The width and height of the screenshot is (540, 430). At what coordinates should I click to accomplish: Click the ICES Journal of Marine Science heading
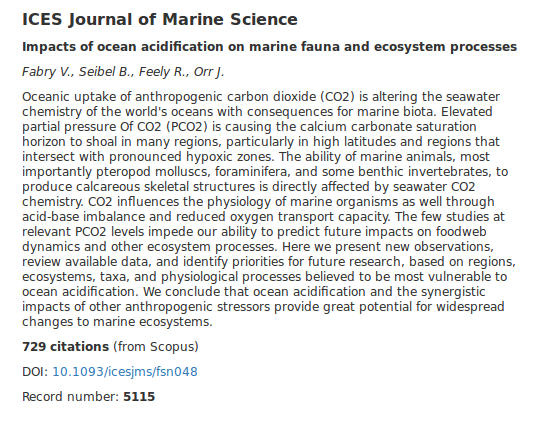point(160,19)
